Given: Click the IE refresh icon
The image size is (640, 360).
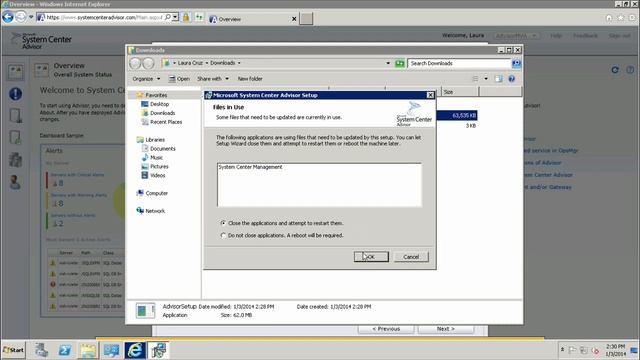Looking at the screenshot, I should [199, 18].
